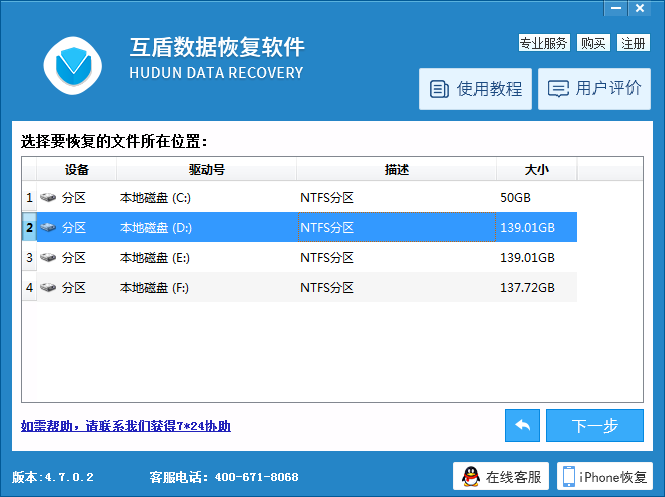
Task: Click the disk icon in row C:
Action: click(x=48, y=197)
